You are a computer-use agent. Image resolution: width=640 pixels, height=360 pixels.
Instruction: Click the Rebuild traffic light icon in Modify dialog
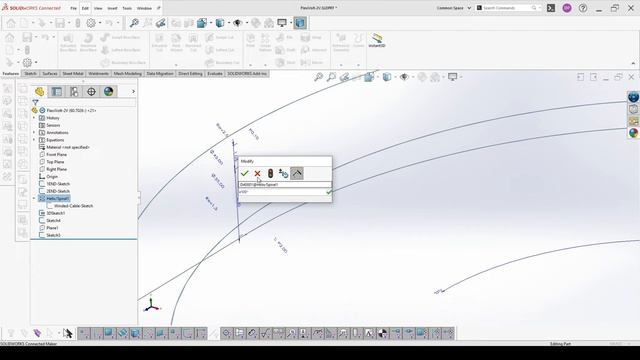coord(270,173)
